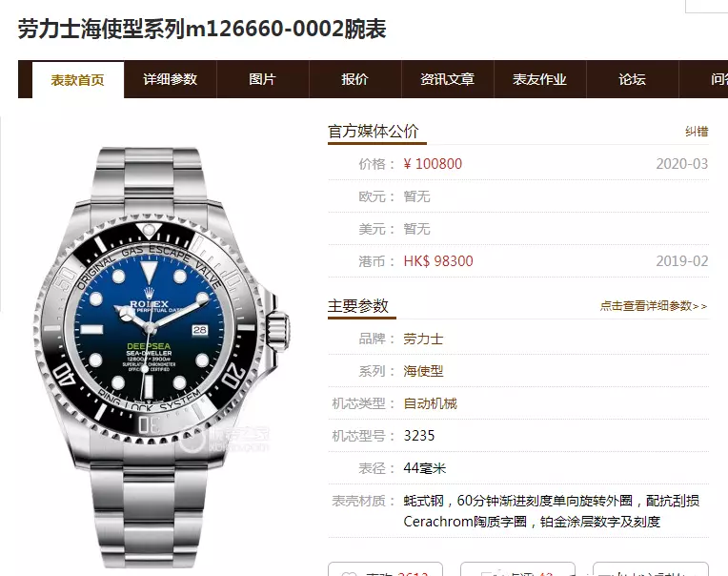Click the ¥100800 price value
Image resolution: width=728 pixels, height=576 pixels.
click(433, 164)
